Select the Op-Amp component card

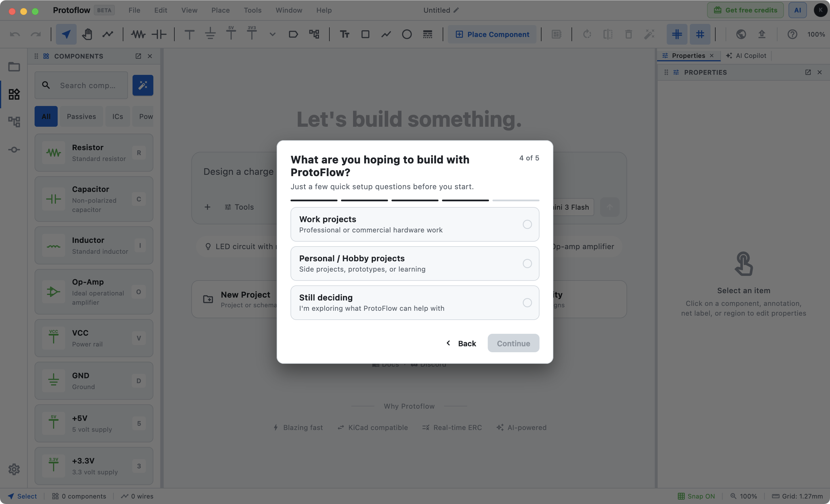pos(94,292)
